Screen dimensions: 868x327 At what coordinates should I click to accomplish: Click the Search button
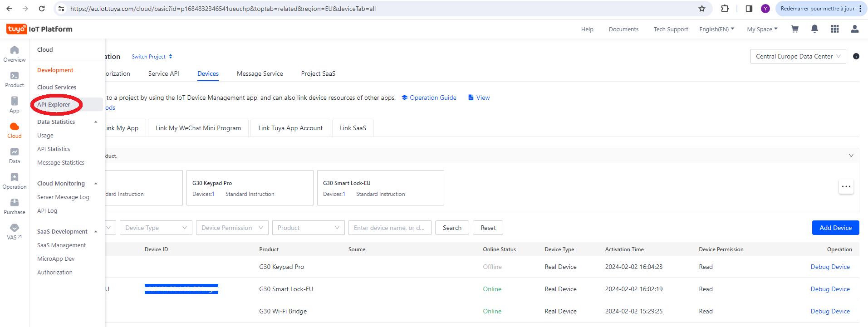pos(452,228)
